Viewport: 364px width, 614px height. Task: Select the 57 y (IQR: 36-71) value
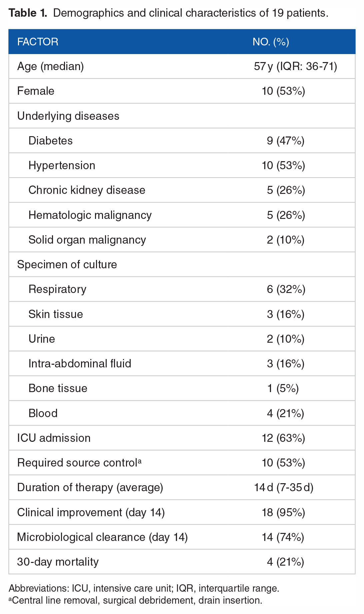pos(295,66)
